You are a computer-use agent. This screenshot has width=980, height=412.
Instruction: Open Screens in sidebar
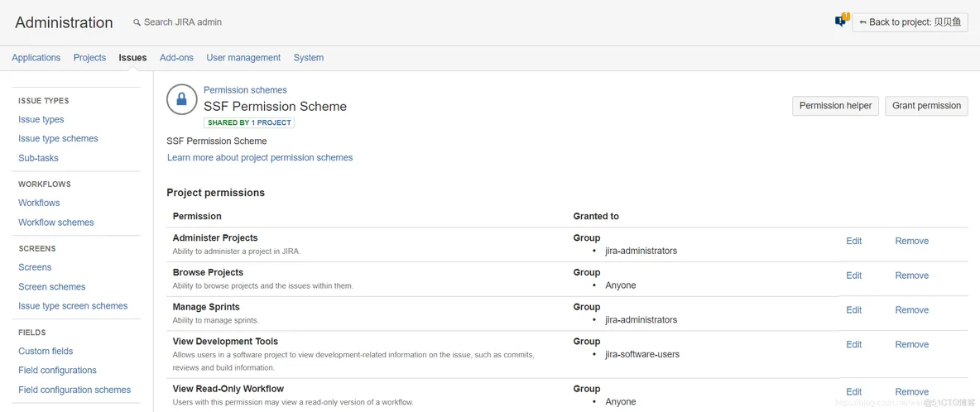click(35, 267)
